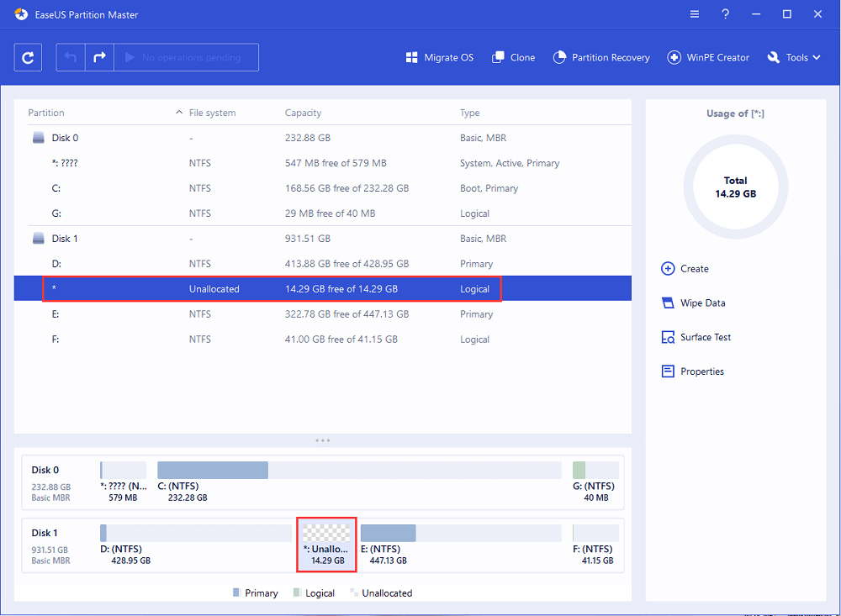This screenshot has height=616, width=841.
Task: Toggle the Partition column sort arrow
Action: (x=178, y=112)
